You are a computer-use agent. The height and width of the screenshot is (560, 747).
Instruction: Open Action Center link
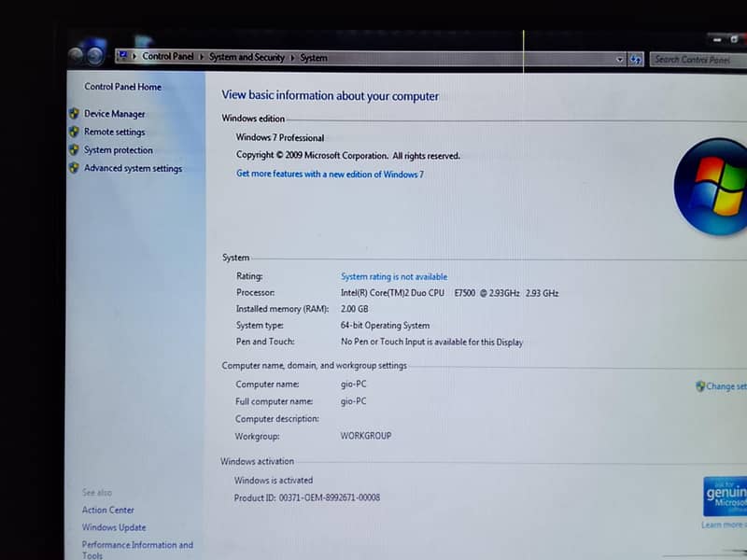pyautogui.click(x=107, y=510)
